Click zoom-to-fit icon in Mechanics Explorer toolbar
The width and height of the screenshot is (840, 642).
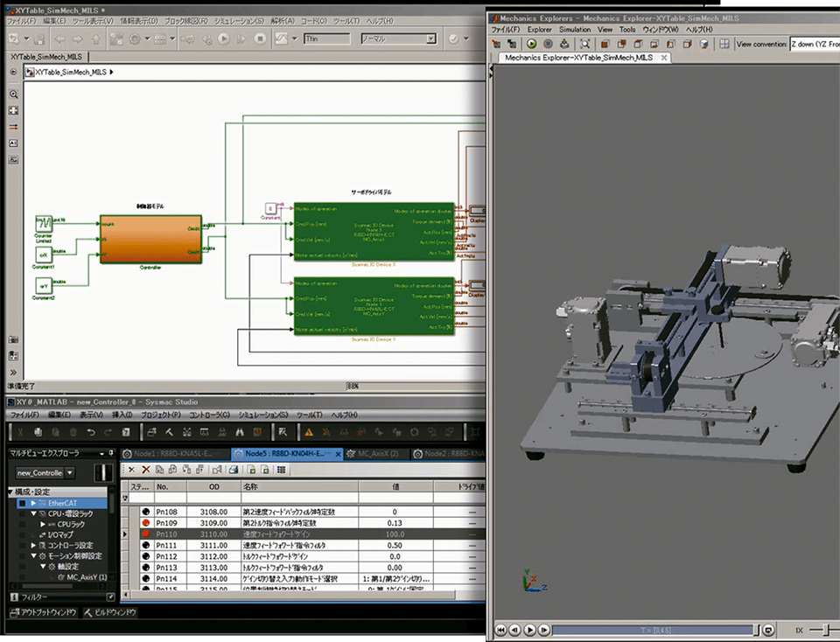coord(585,44)
